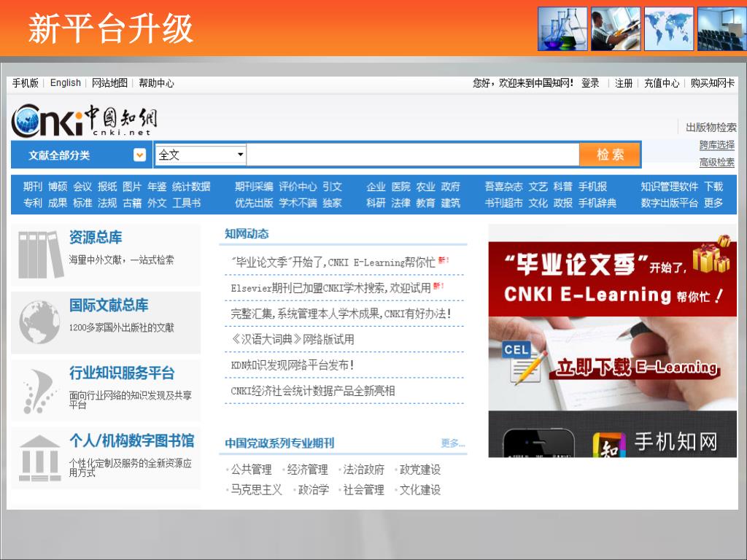Click the man at computer thumbnail
Image resolution: width=747 pixels, height=560 pixels.
(616, 28)
